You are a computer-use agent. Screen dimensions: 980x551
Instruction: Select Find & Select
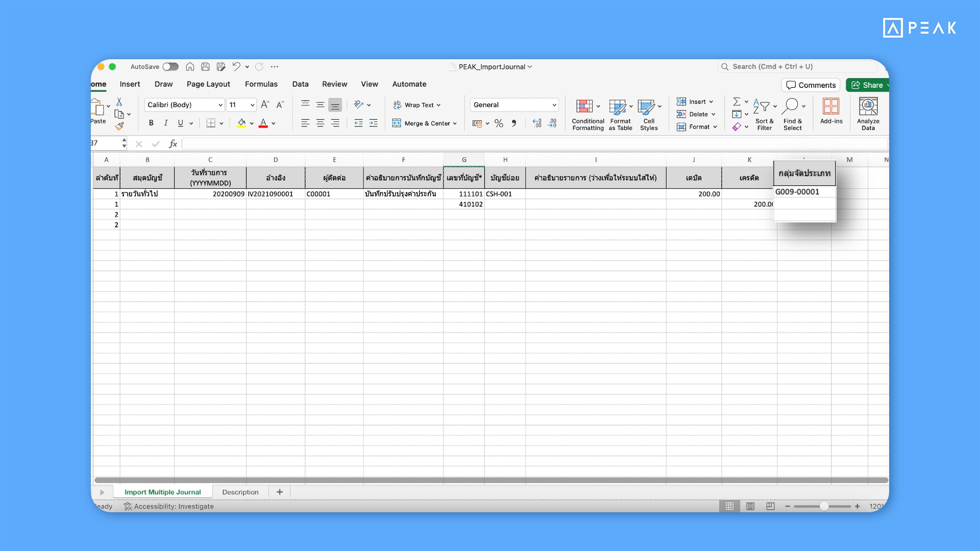(793, 114)
